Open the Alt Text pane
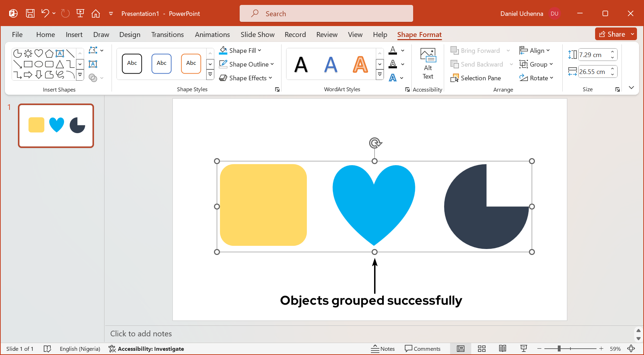Viewport: 644px width, 355px height. pos(428,64)
